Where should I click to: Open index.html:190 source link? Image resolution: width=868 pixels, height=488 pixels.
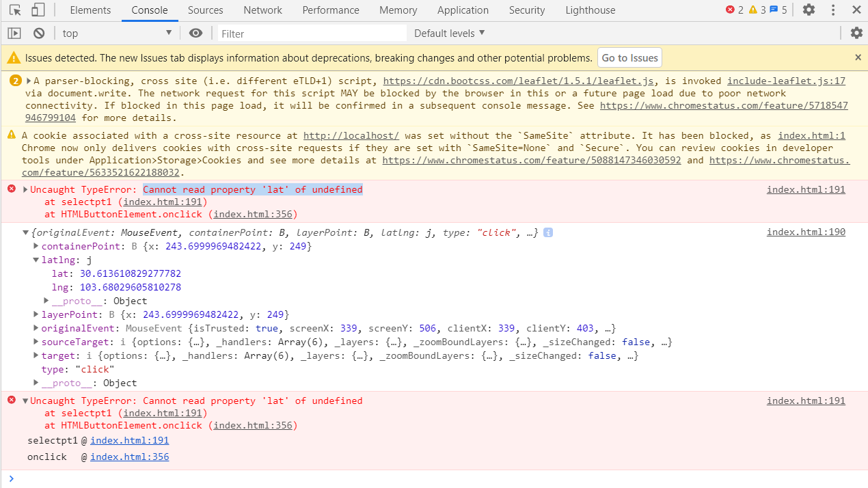pos(806,232)
